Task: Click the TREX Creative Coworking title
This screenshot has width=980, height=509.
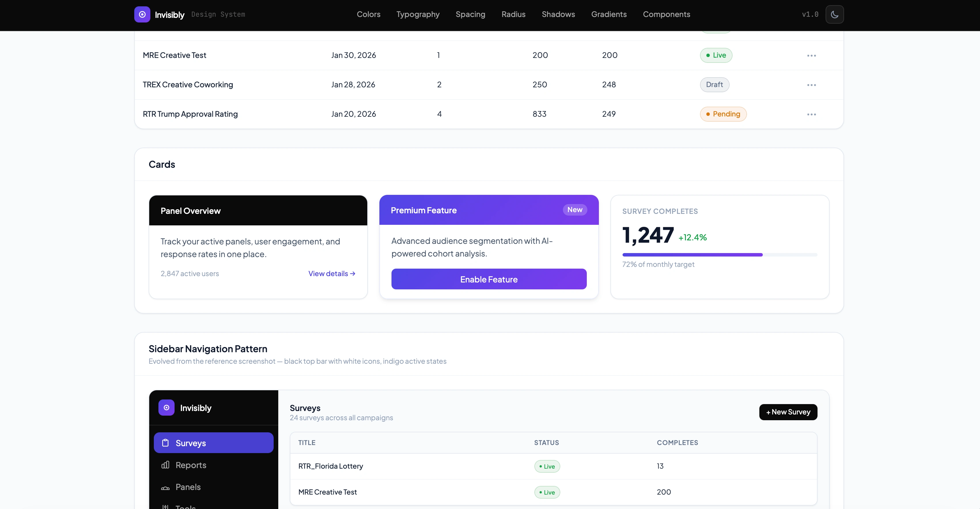Action: pyautogui.click(x=188, y=84)
